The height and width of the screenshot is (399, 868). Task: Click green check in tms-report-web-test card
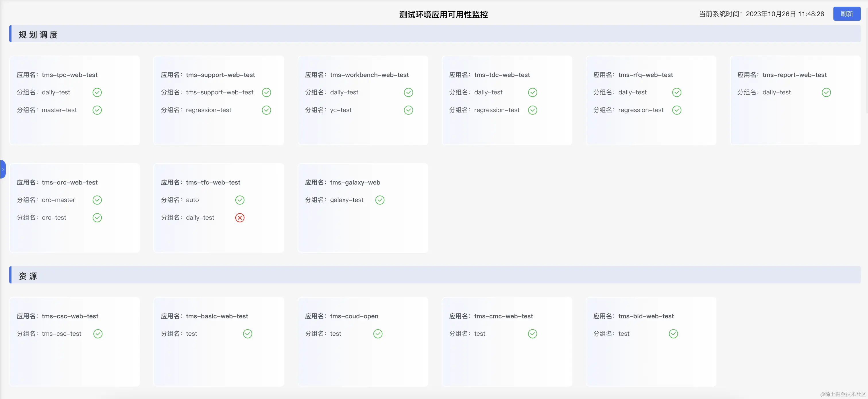[826, 92]
